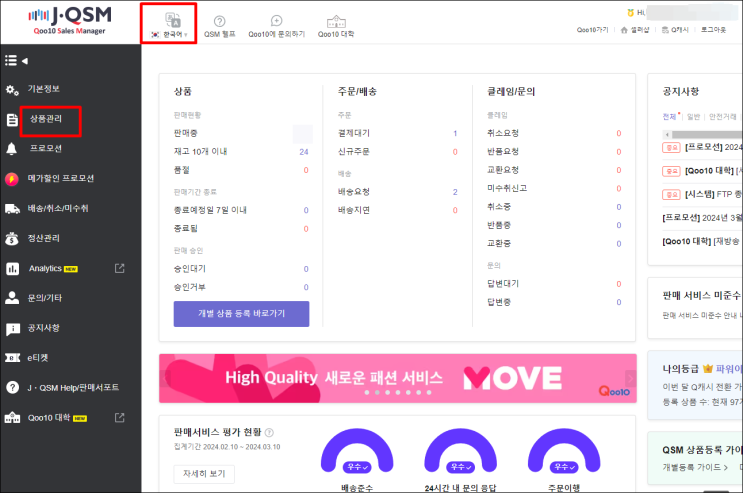Open sidebar Qoo10 대학 external link icon

click(x=119, y=418)
